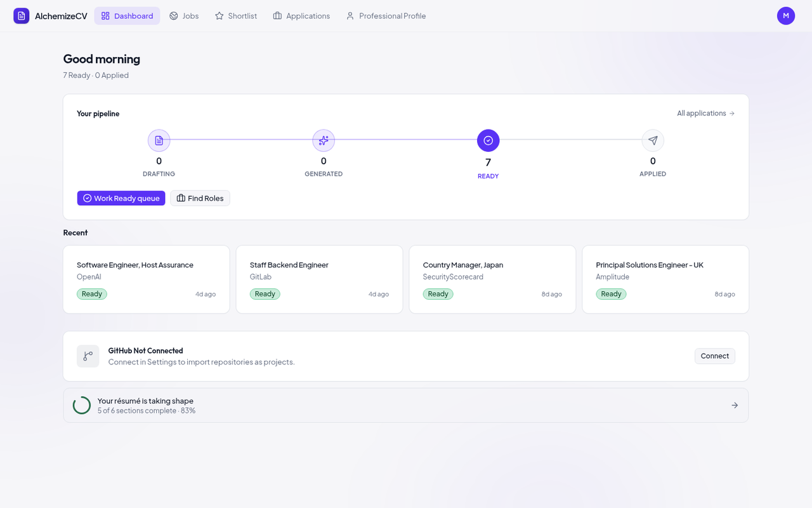Follow the All applications link

[x=705, y=113]
